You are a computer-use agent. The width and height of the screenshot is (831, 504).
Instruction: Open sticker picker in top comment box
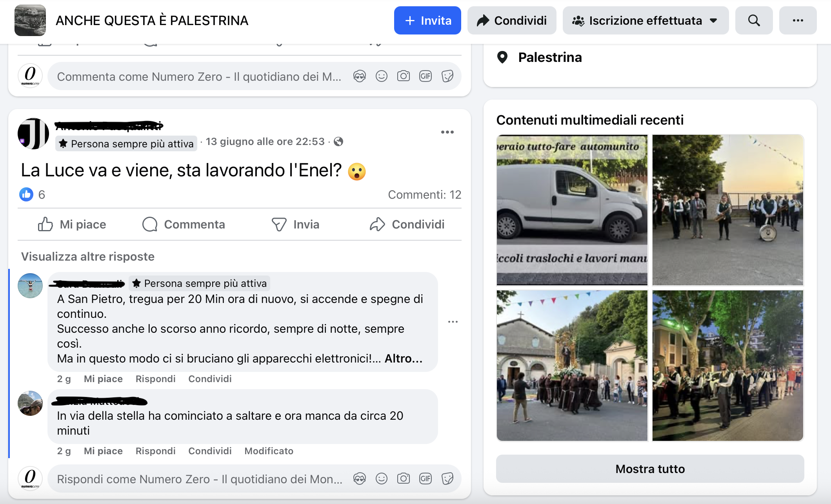pyautogui.click(x=447, y=76)
